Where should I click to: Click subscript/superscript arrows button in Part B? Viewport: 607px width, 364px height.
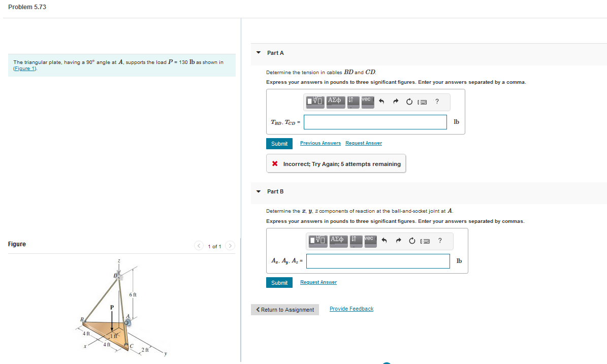click(x=356, y=241)
